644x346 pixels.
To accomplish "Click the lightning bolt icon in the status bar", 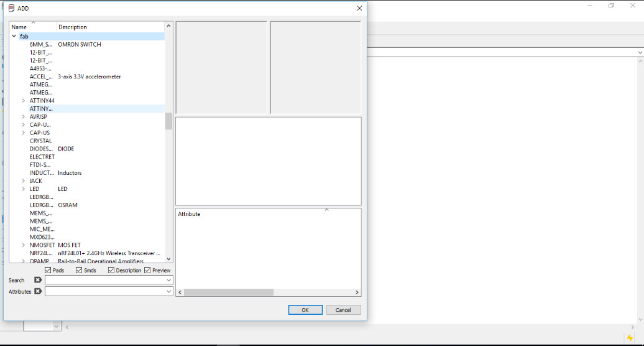I will (x=630, y=338).
